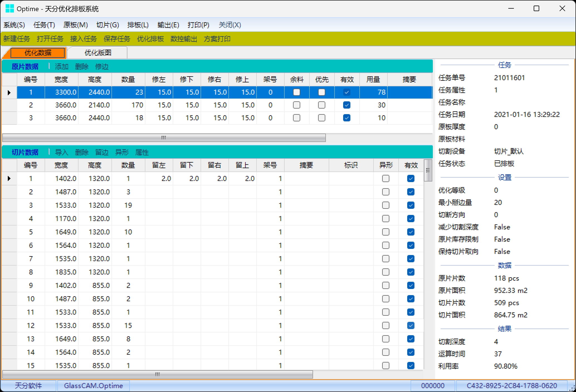Click 异形 in the 切片数据 header

[122, 152]
